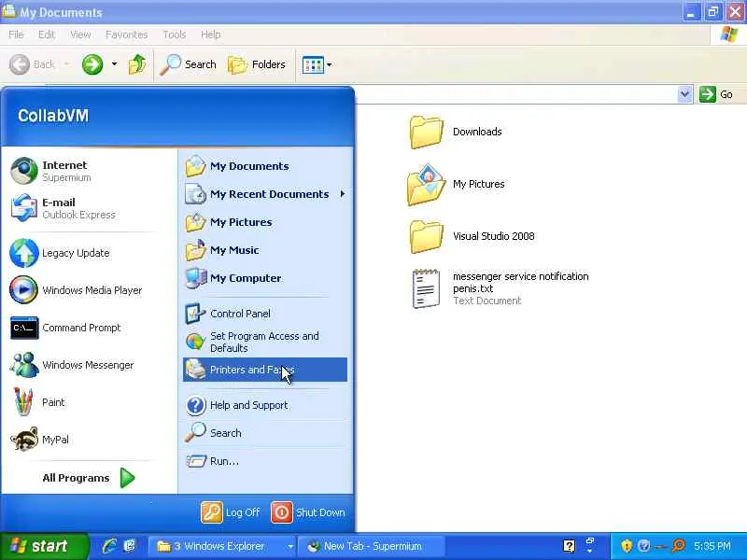Image resolution: width=747 pixels, height=560 pixels.
Task: Click Internet Explorer quick launch icon
Action: tap(109, 546)
